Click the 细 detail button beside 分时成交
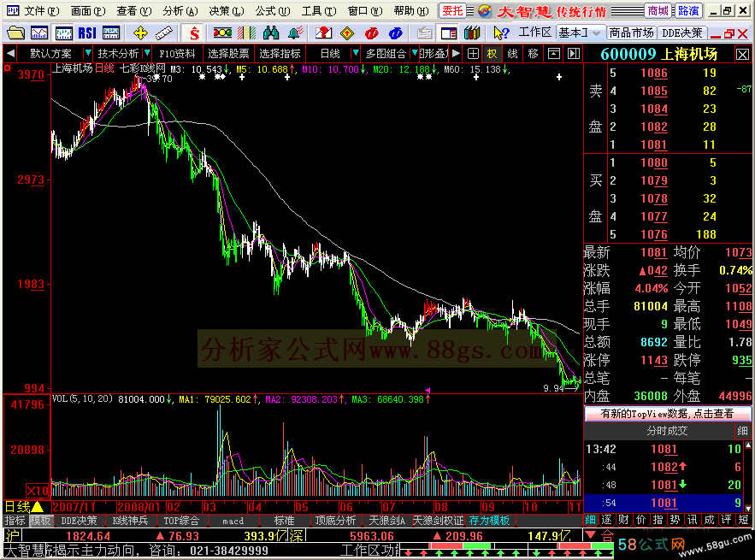 [x=742, y=431]
